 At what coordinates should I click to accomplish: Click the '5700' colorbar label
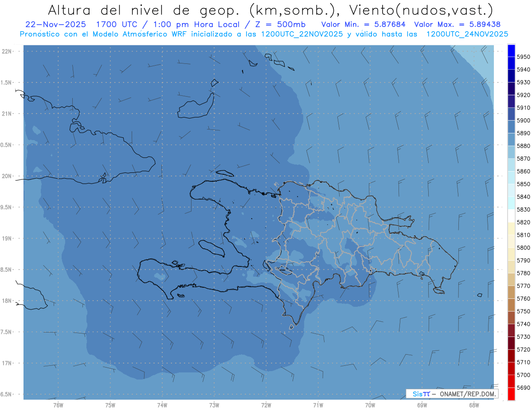[523, 375]
